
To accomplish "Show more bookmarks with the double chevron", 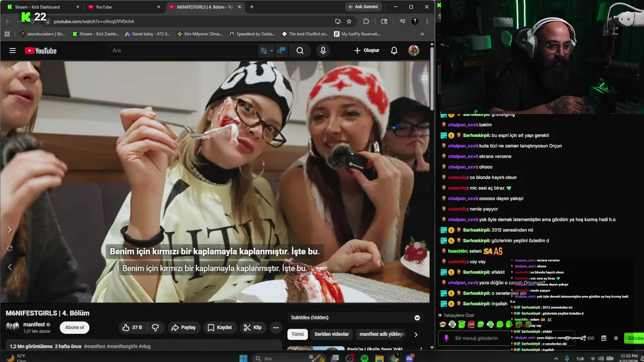I will 422,34.
